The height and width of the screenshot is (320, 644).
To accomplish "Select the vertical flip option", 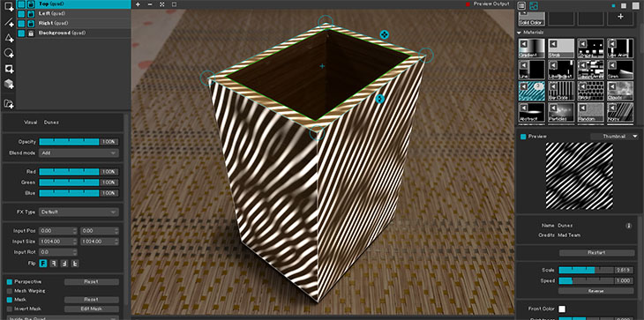I will [64, 264].
